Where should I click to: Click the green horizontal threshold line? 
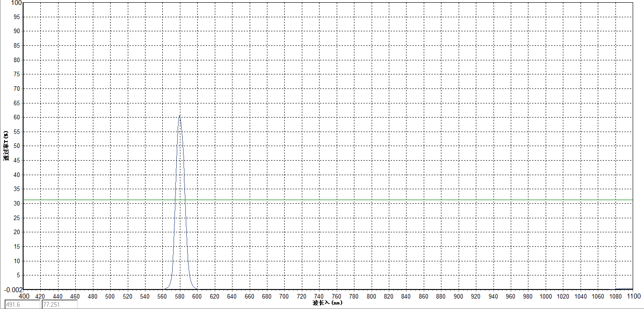coord(327,200)
